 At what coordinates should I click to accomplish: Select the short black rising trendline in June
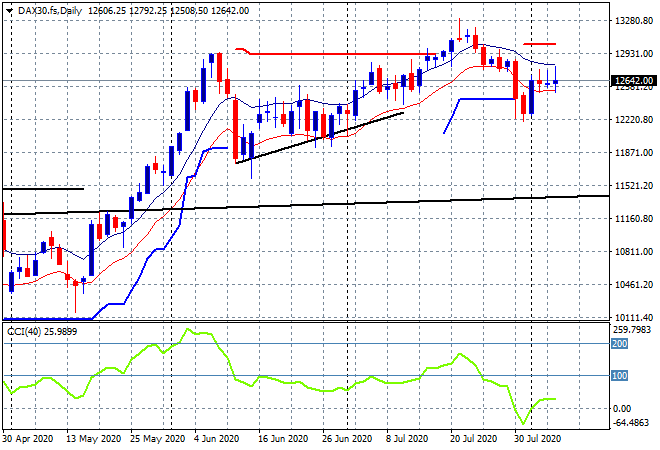point(320,138)
